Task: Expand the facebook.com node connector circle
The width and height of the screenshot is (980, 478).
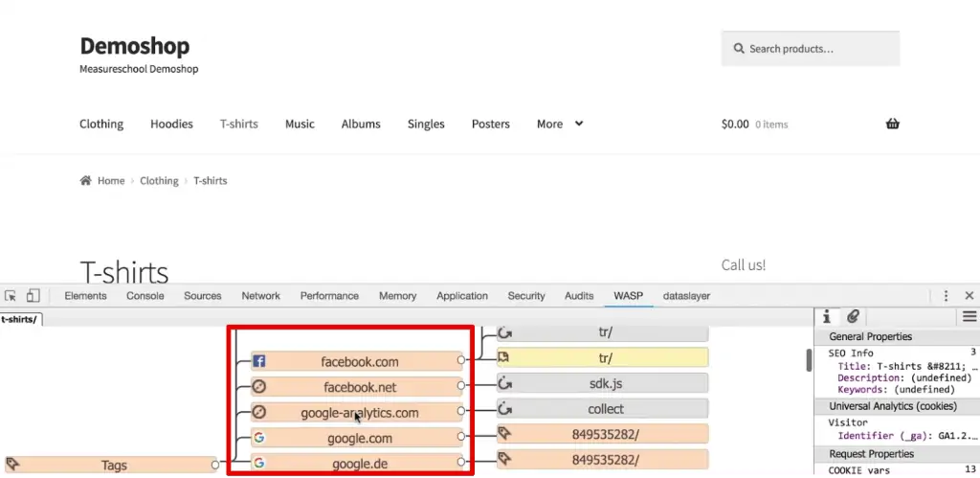Action: click(x=460, y=360)
